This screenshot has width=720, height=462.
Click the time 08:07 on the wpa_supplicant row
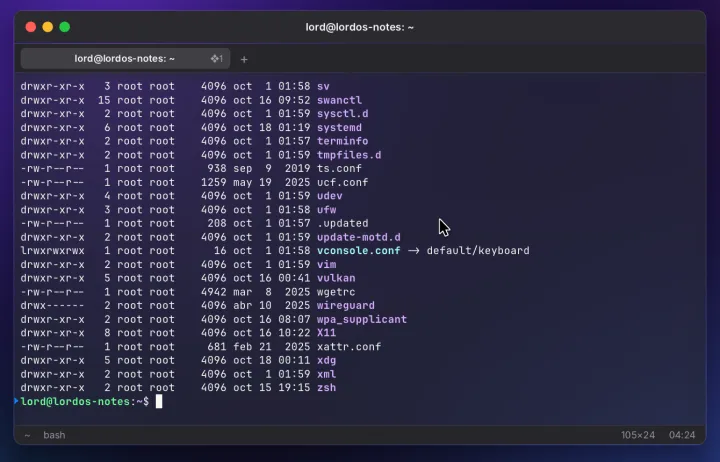294,319
